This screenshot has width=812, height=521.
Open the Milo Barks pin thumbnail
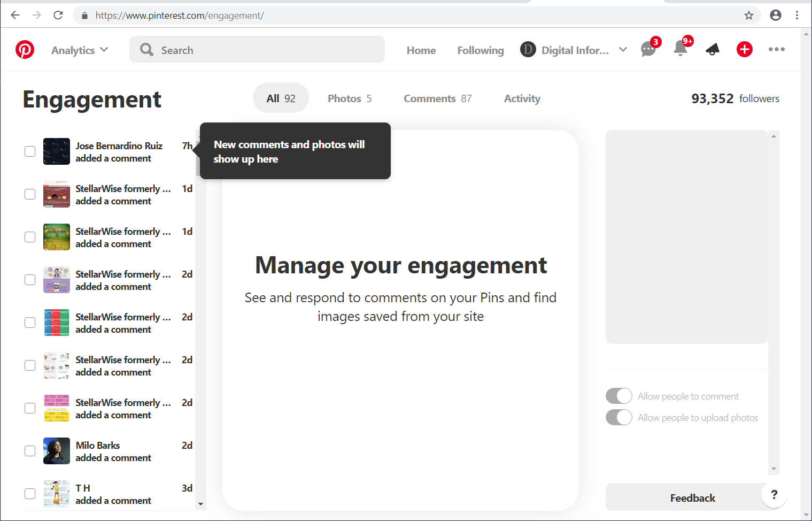tap(56, 450)
